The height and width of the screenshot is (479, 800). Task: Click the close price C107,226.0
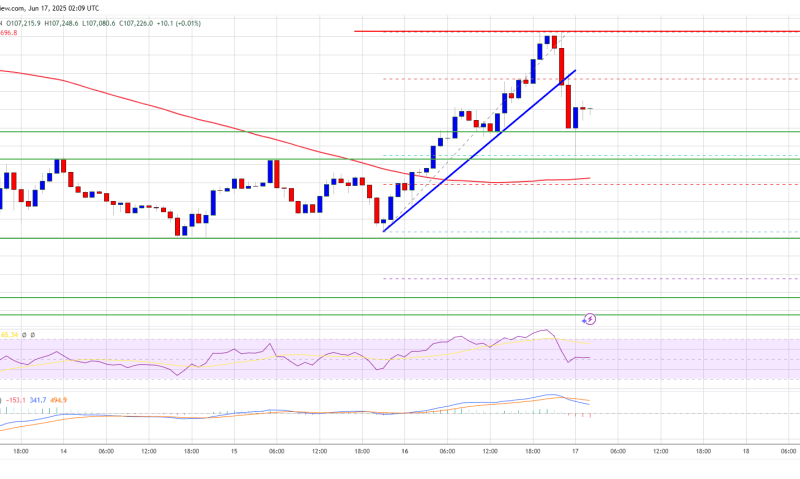coord(136,23)
